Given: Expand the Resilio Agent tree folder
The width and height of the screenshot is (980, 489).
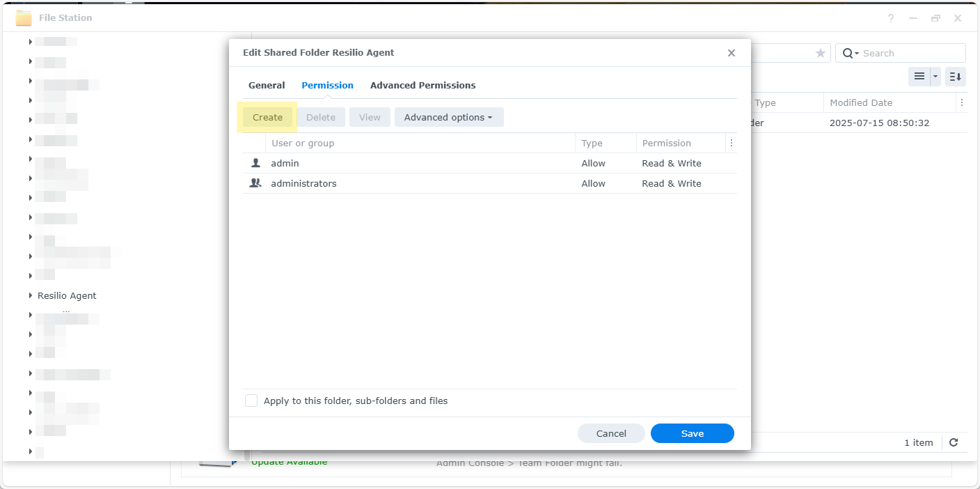Looking at the screenshot, I should 31,295.
